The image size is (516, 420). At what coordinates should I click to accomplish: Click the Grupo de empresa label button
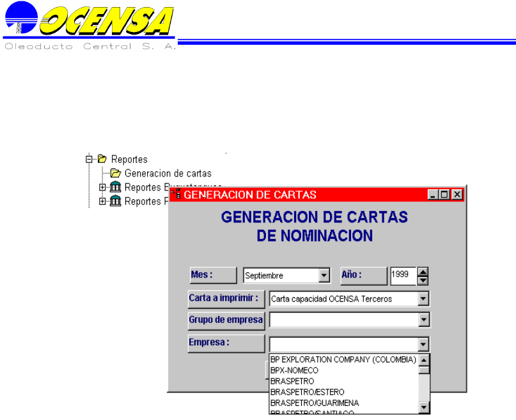tap(226, 321)
